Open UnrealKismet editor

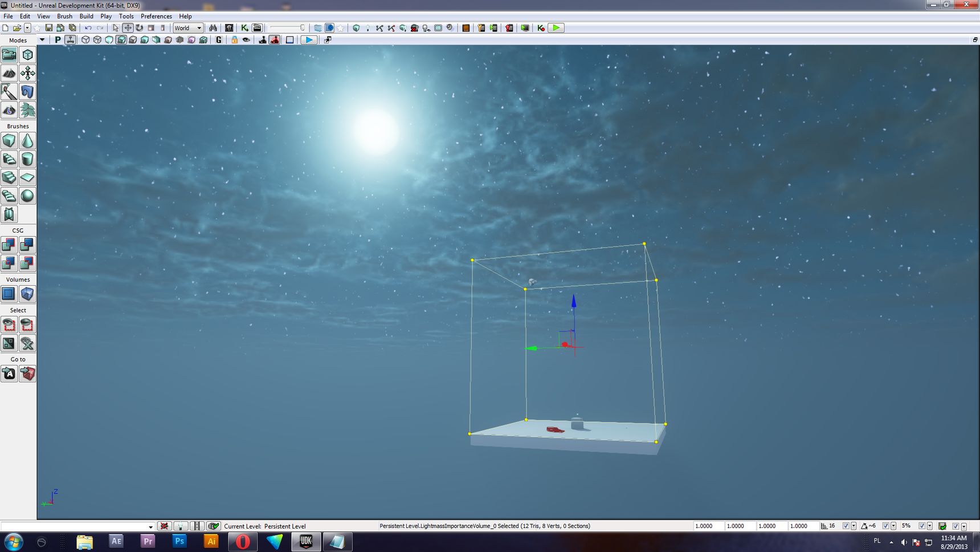(244, 28)
